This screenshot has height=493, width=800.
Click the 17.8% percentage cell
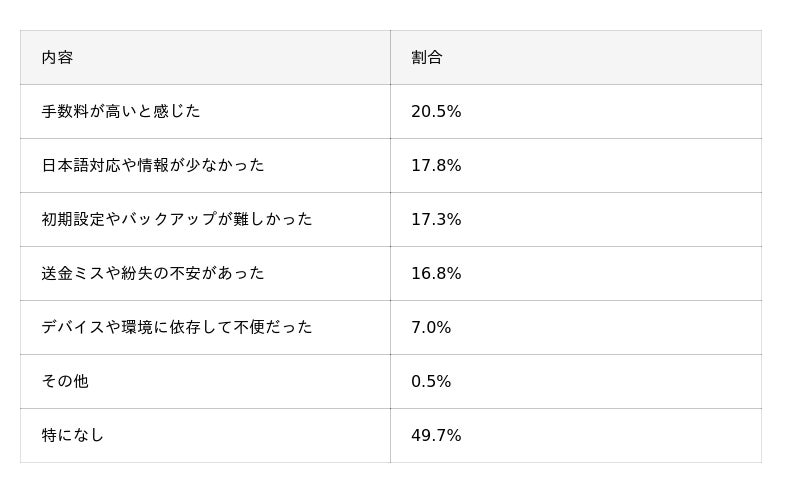[x=436, y=166]
